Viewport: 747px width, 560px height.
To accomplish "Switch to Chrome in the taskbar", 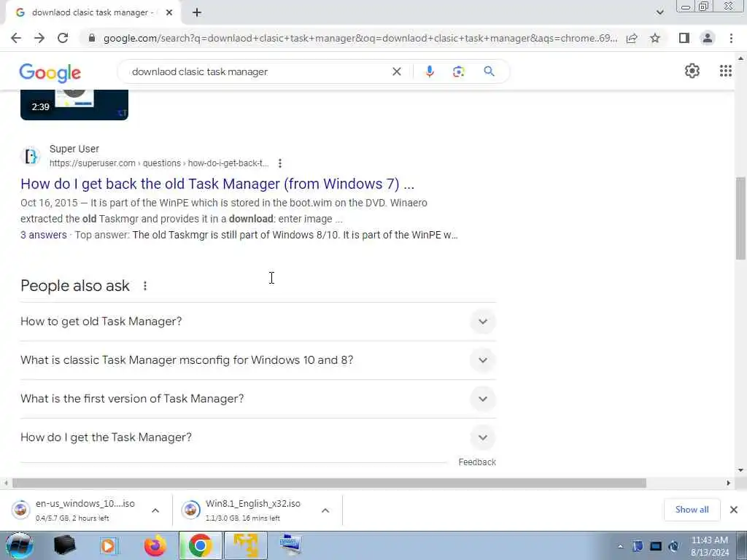I will [200, 545].
